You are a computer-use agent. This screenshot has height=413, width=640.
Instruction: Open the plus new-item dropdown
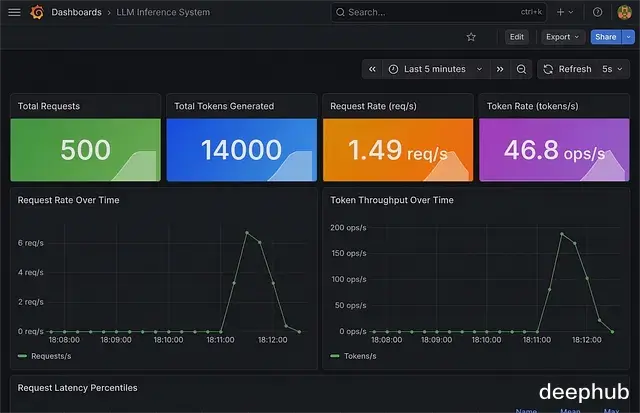click(x=565, y=12)
